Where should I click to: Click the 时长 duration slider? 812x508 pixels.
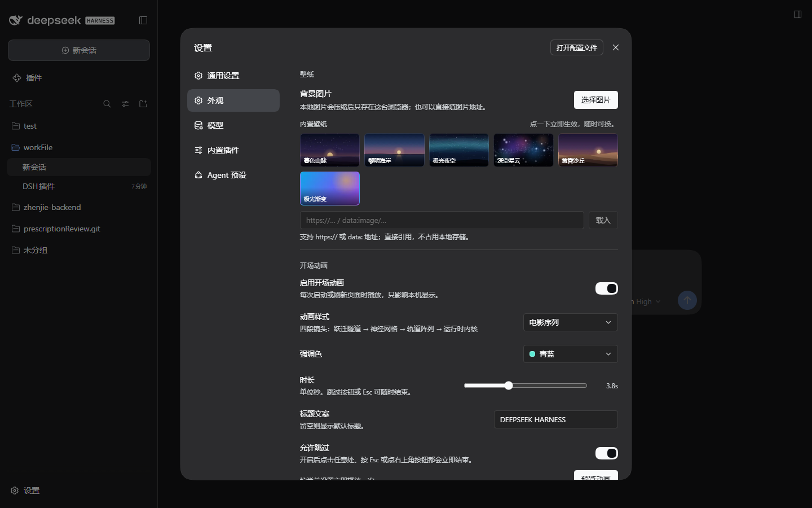click(x=526, y=386)
